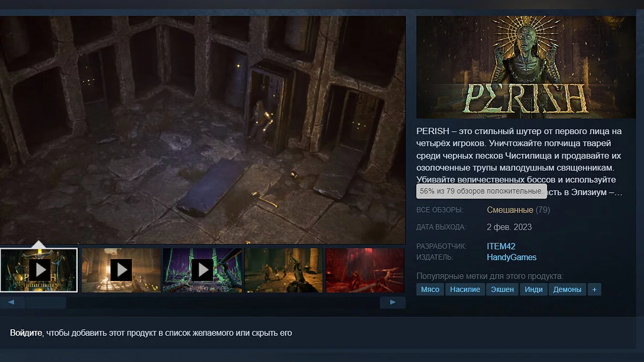Click the Популярные метки для этого продукта text
This screenshot has width=644, height=362.
pyautogui.click(x=490, y=276)
